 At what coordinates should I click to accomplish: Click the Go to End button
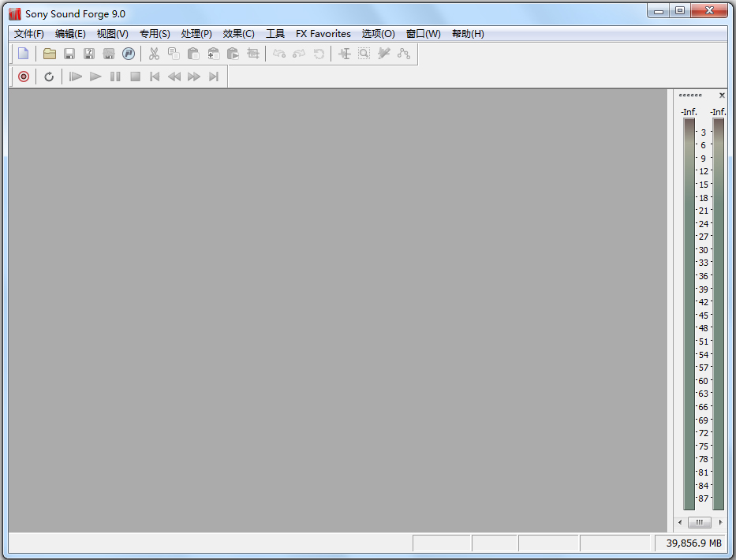click(214, 77)
